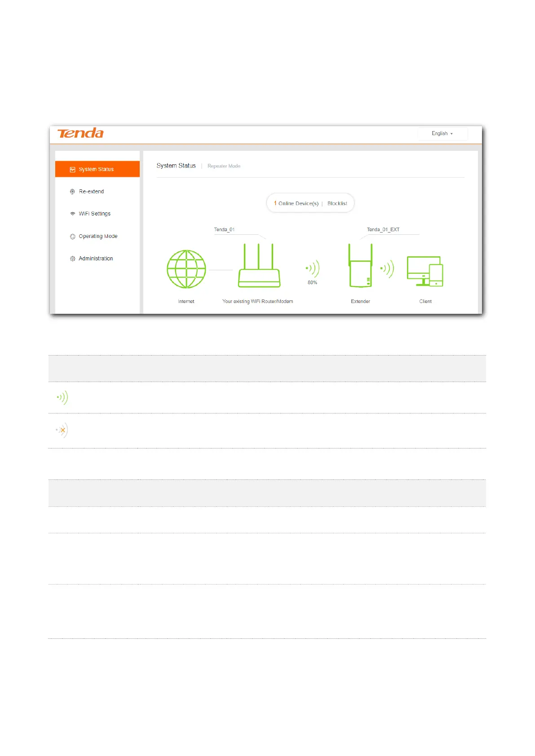Click the System Status page heading

point(176,166)
